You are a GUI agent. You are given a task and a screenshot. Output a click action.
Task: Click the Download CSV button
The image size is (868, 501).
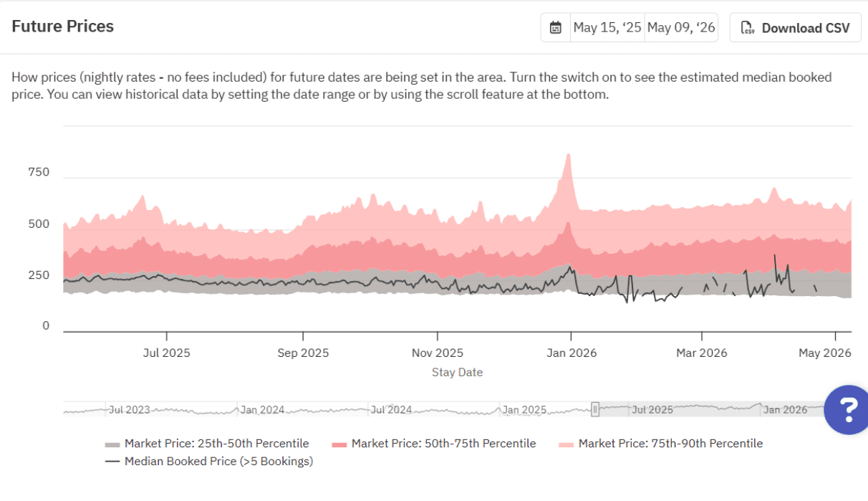[795, 28]
